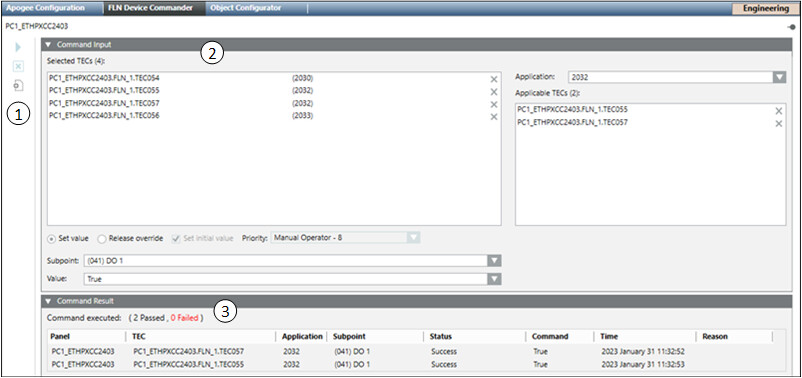Viewport: 802px width, 378px height.
Task: Remove TEC055 from Applicable TECs list
Action: (778, 110)
